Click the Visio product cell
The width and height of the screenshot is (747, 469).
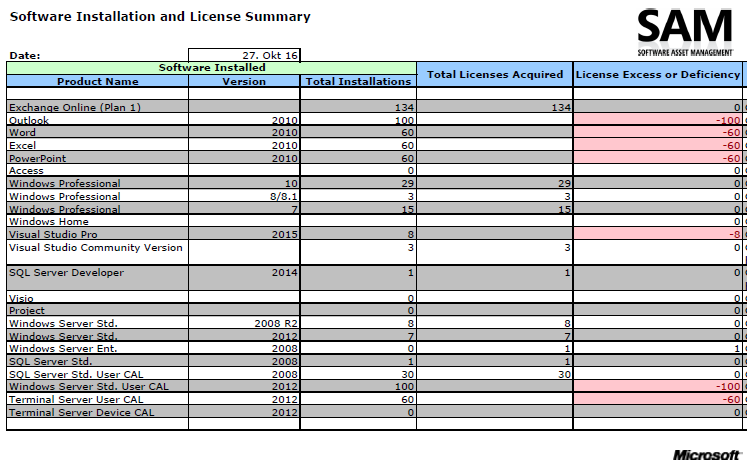click(98, 297)
